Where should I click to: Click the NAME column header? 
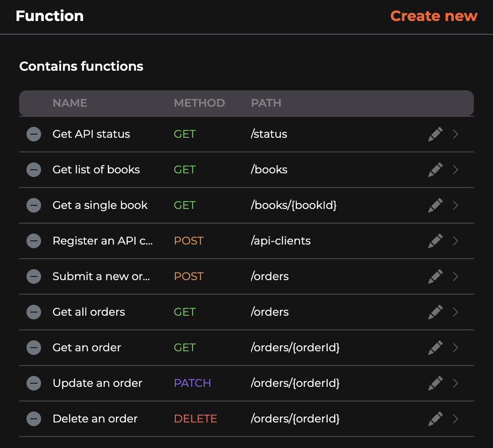tap(70, 103)
